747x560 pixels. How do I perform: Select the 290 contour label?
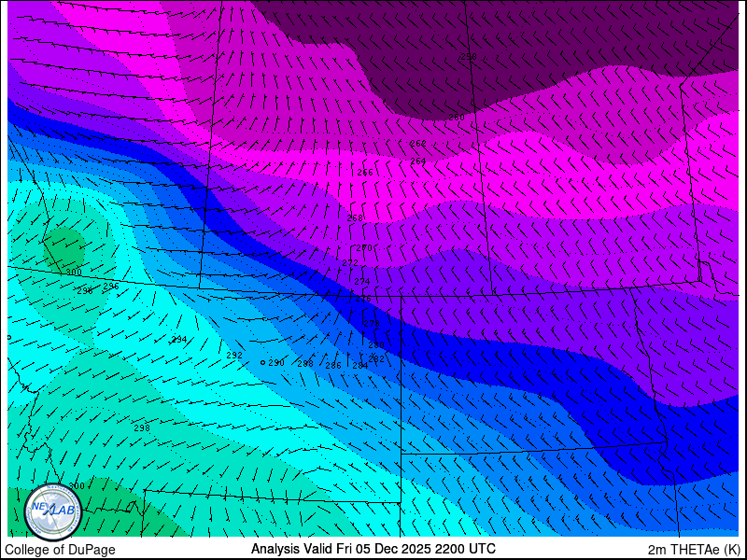(x=276, y=363)
